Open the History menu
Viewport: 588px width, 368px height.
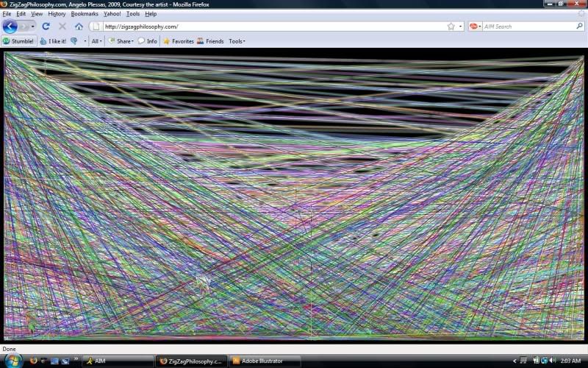pos(57,14)
